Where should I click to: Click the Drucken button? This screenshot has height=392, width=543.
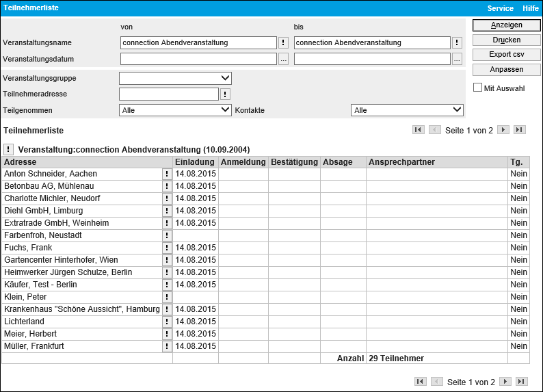pos(506,40)
